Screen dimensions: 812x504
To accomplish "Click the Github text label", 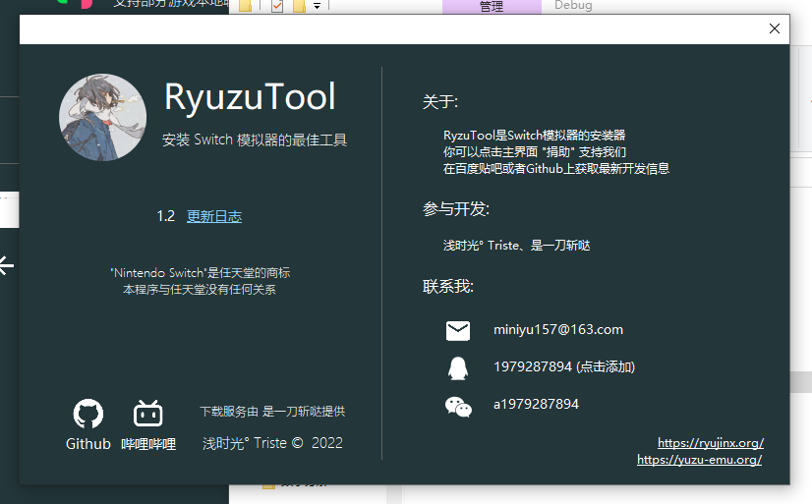I will [88, 444].
